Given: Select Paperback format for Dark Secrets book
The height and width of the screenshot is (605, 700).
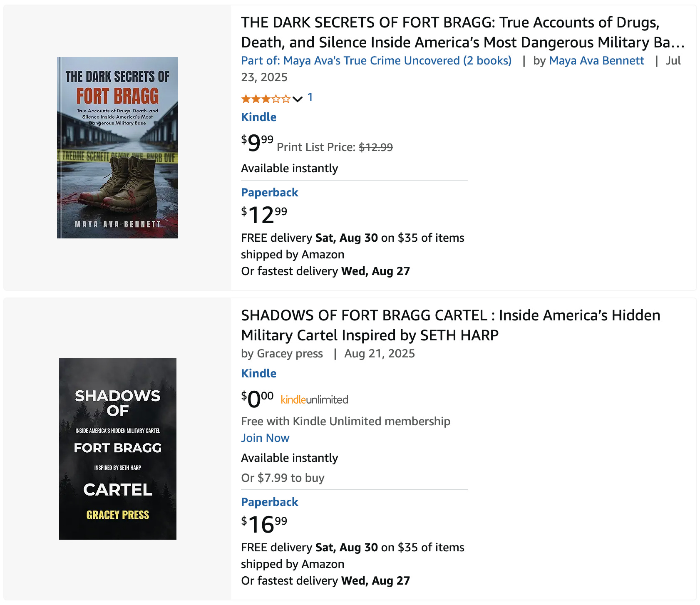Looking at the screenshot, I should click(269, 192).
